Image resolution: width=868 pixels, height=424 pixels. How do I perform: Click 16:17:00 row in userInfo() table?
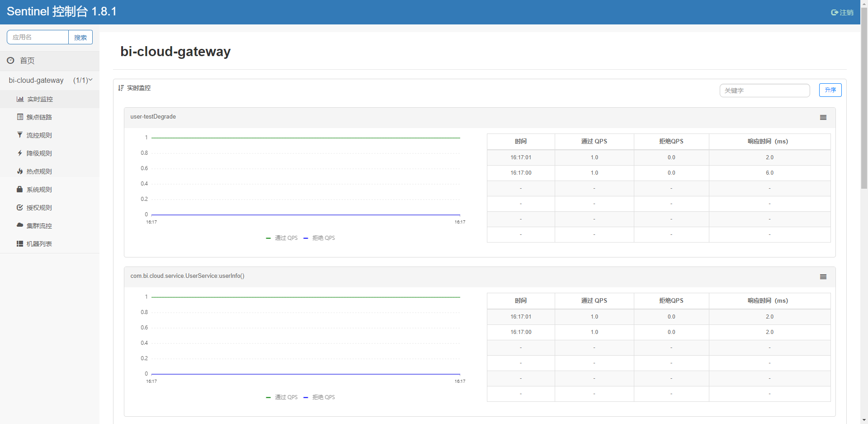(659, 332)
